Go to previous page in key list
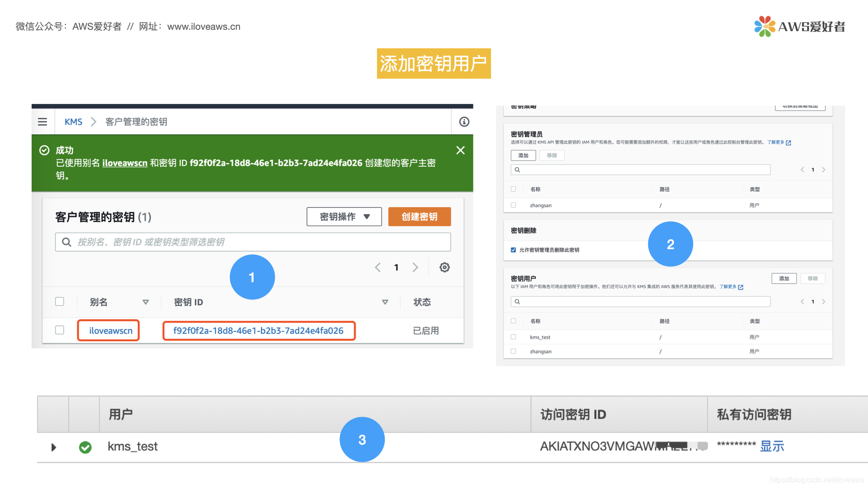The height and width of the screenshot is (488, 868). click(378, 267)
